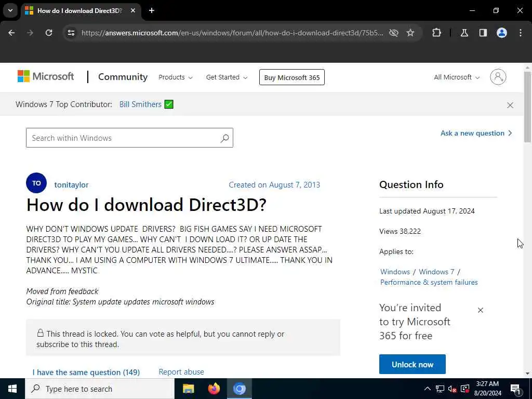
Task: Expand the Get Started menu
Action: [x=227, y=77]
